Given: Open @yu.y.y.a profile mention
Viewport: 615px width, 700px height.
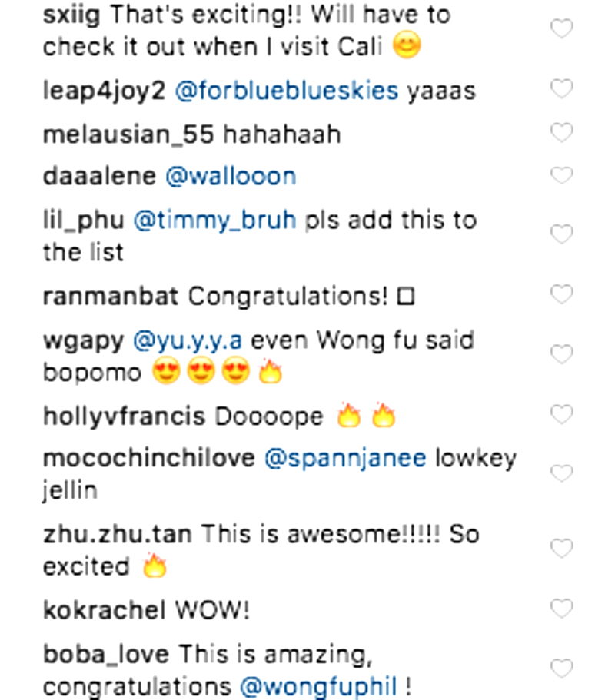Looking at the screenshot, I should tap(188, 341).
